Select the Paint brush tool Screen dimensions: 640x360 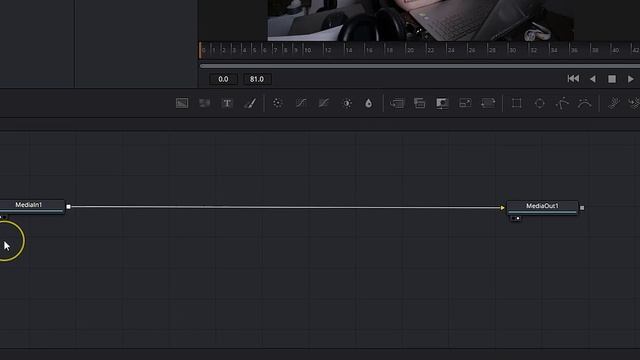coord(250,103)
